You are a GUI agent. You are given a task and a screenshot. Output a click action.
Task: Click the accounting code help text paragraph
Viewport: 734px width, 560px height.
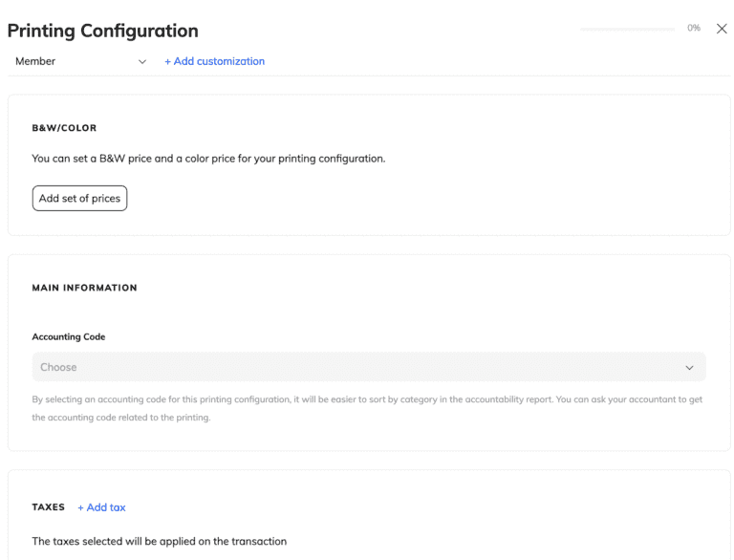[x=367, y=408]
